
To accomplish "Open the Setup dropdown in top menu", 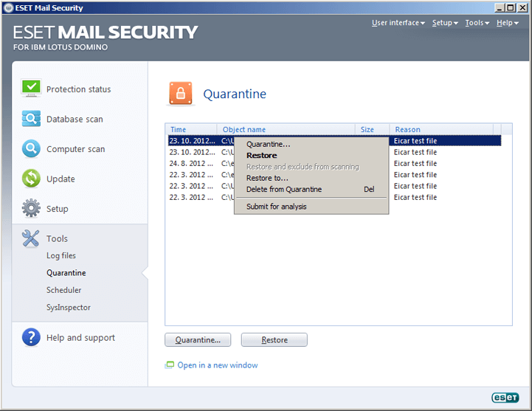I will [445, 23].
